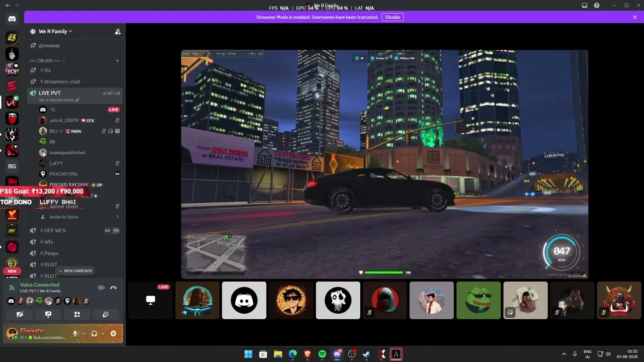644x362 pixels.
Task: Open the ENG IN language switcher
Action: (588, 354)
